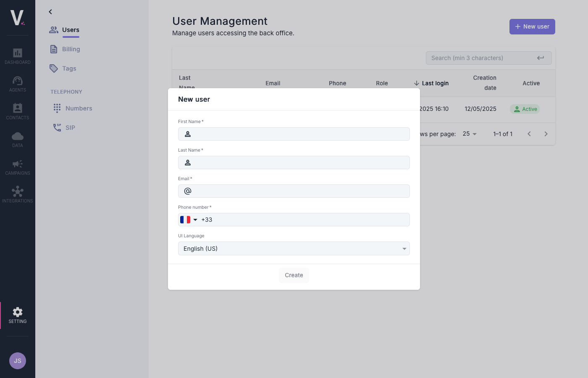Image resolution: width=588 pixels, height=378 pixels.
Task: Select the Agents icon in the sidebar
Action: point(17,84)
